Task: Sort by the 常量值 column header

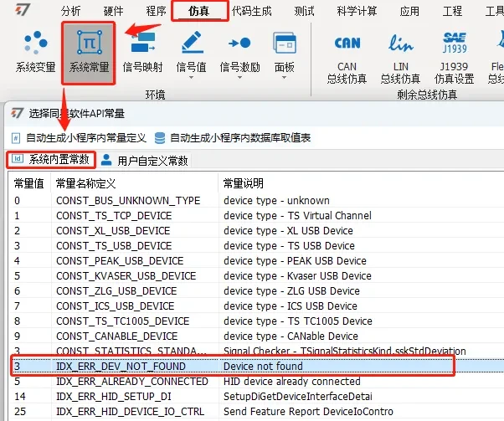Action: coord(29,183)
